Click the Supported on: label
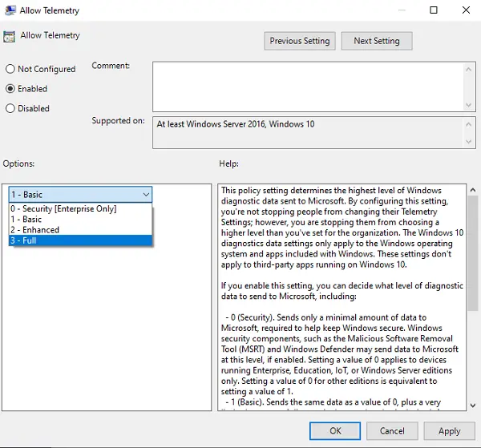Image resolution: width=481 pixels, height=448 pixels. pos(118,121)
